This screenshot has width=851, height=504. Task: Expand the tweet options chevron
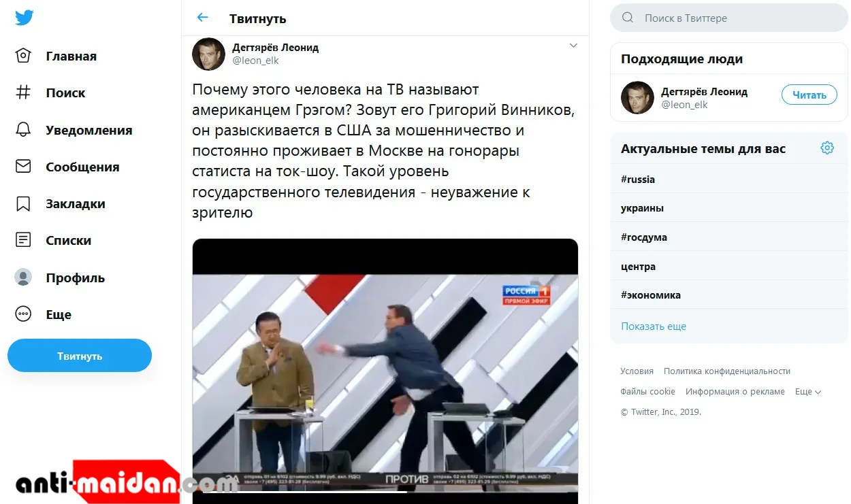pos(573,46)
